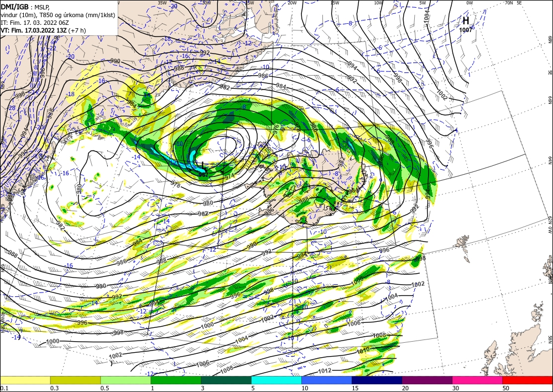Click the "20W" longitude label
The height and width of the screenshot is (392, 553).
[292, 2]
